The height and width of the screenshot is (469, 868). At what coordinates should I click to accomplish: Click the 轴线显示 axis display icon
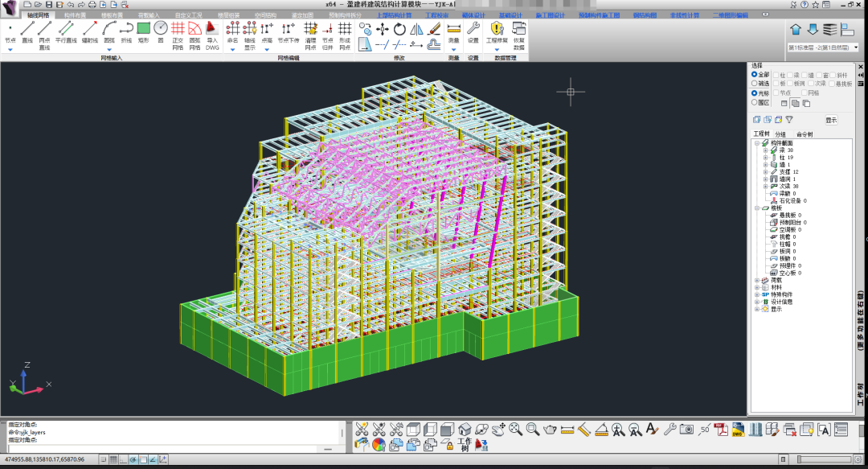[250, 36]
